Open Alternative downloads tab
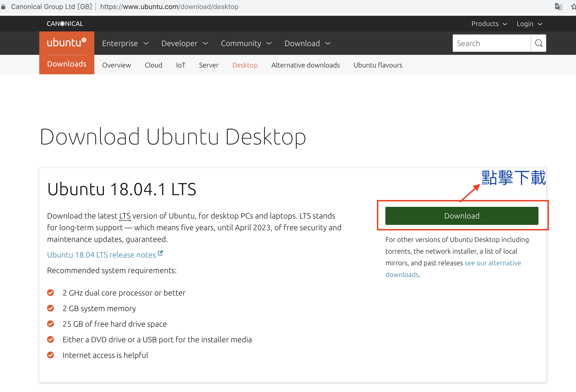The height and width of the screenshot is (392, 576). (x=305, y=65)
